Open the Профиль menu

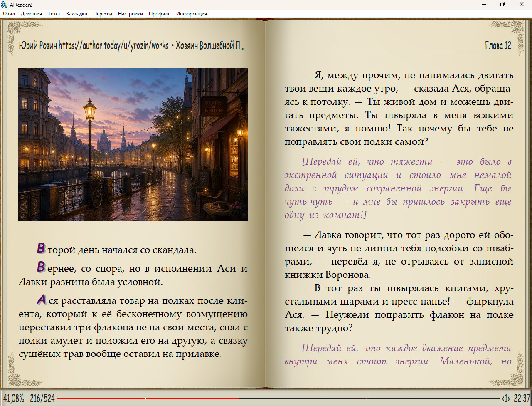pos(160,14)
